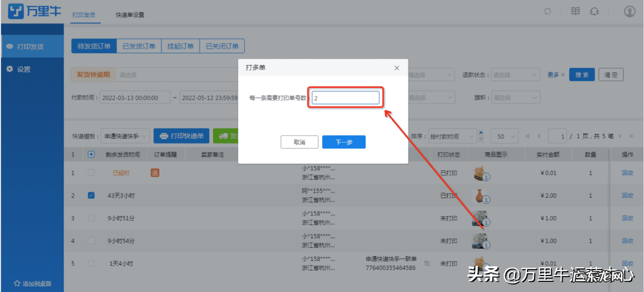Click the 万里牛 logo
The width and height of the screenshot is (644, 292).
click(35, 11)
